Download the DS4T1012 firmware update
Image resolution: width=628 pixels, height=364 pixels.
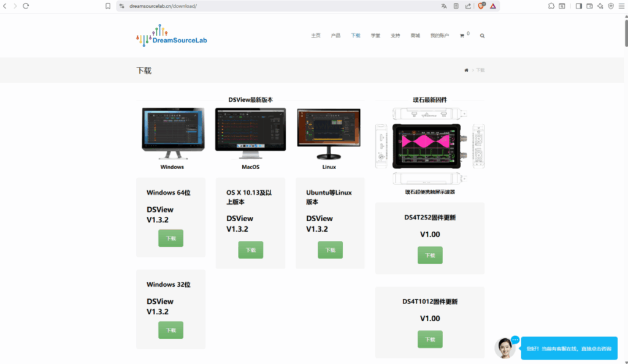click(430, 339)
